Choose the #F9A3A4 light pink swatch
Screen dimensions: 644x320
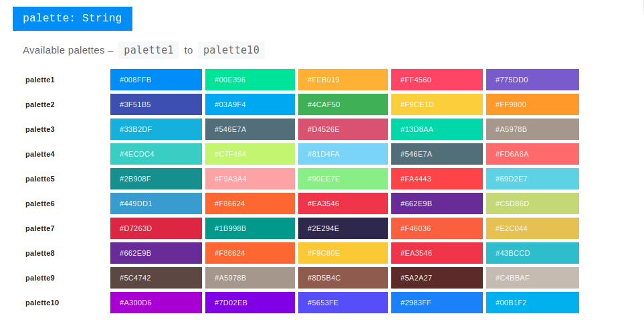point(249,179)
